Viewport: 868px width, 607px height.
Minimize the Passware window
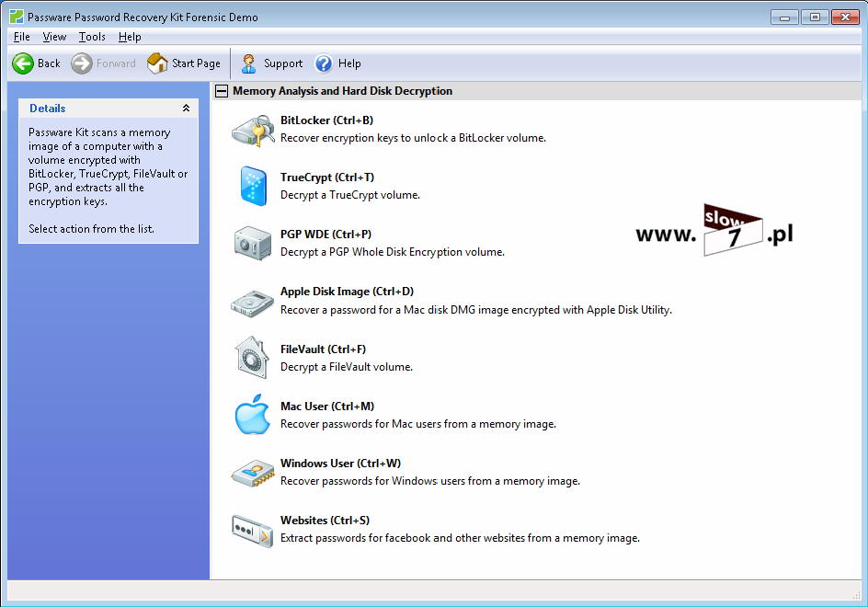coord(784,17)
